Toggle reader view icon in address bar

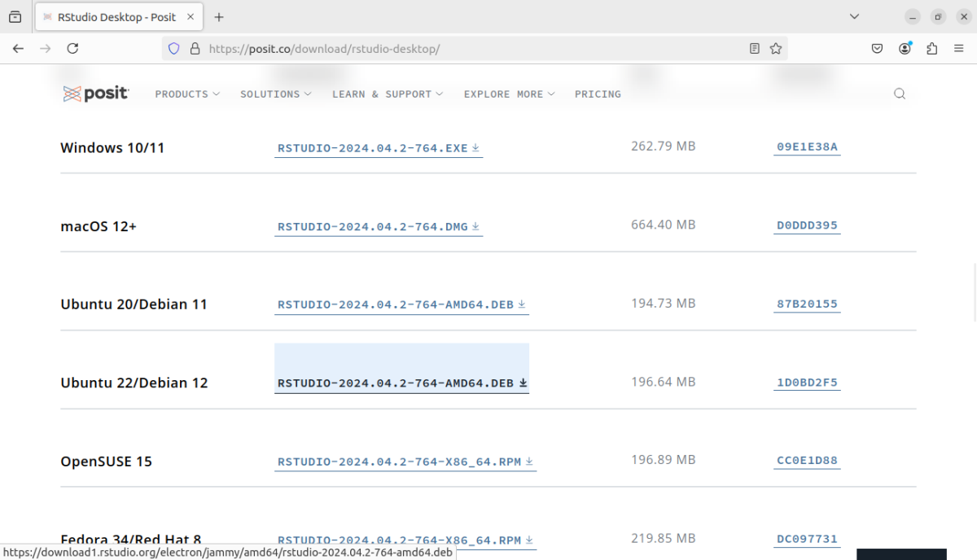coord(755,49)
